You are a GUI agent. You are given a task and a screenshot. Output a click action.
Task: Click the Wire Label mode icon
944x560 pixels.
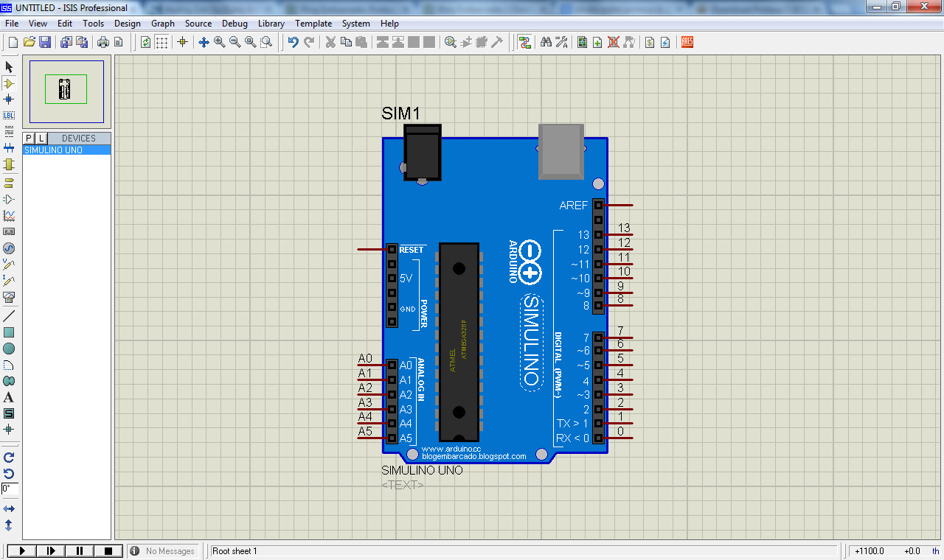tap(9, 115)
